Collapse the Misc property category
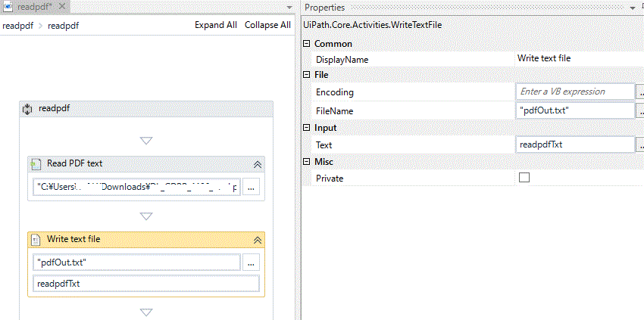This screenshot has width=644, height=320. tap(306, 162)
